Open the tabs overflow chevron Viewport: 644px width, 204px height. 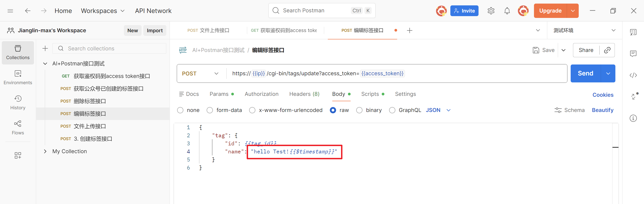(538, 30)
